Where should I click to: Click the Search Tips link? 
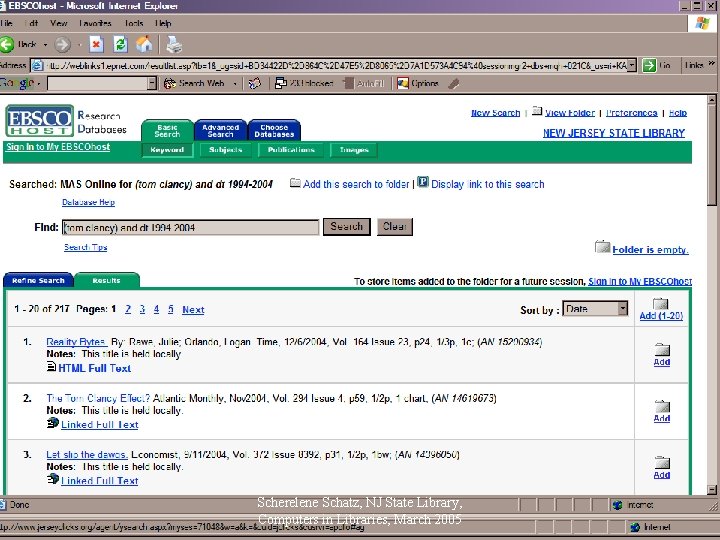coord(85,247)
